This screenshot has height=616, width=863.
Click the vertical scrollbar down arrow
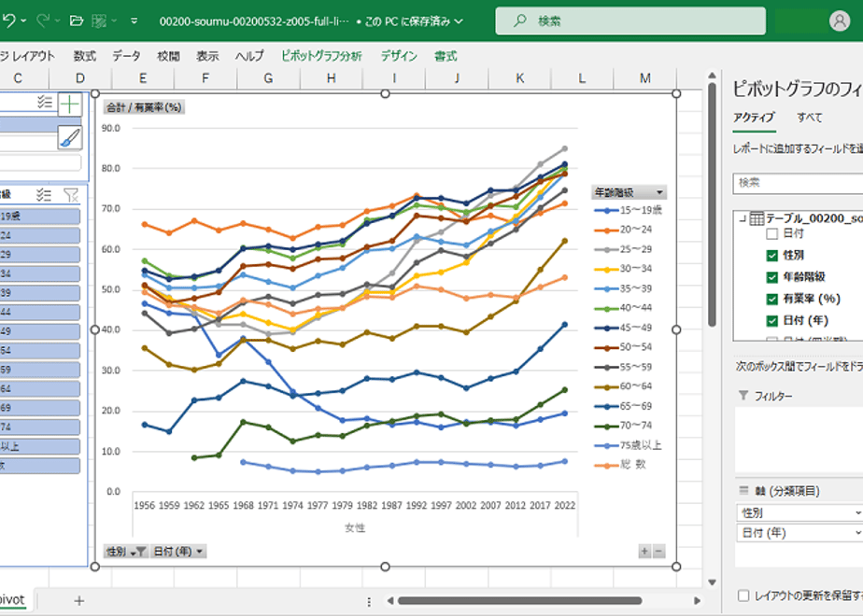click(x=712, y=582)
